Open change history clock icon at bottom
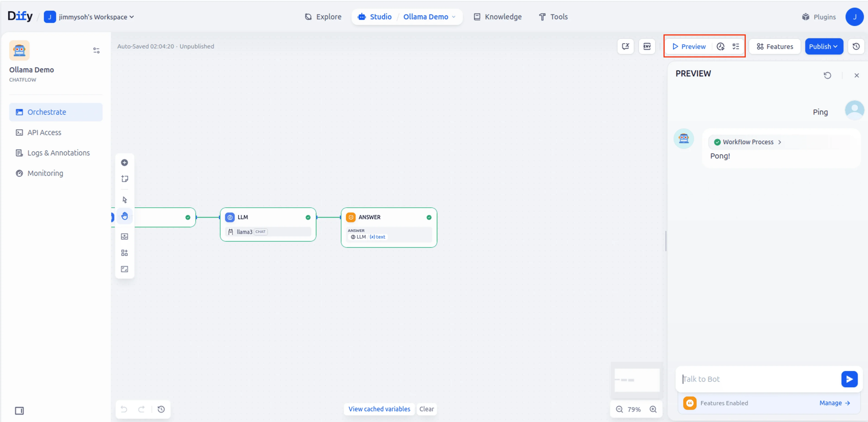Image resolution: width=868 pixels, height=422 pixels. point(161,409)
